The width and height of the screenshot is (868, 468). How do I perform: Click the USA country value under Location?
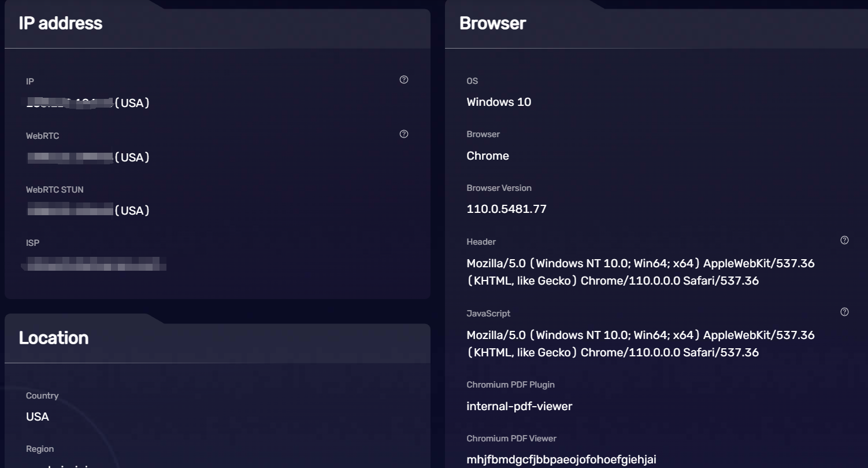tap(37, 417)
